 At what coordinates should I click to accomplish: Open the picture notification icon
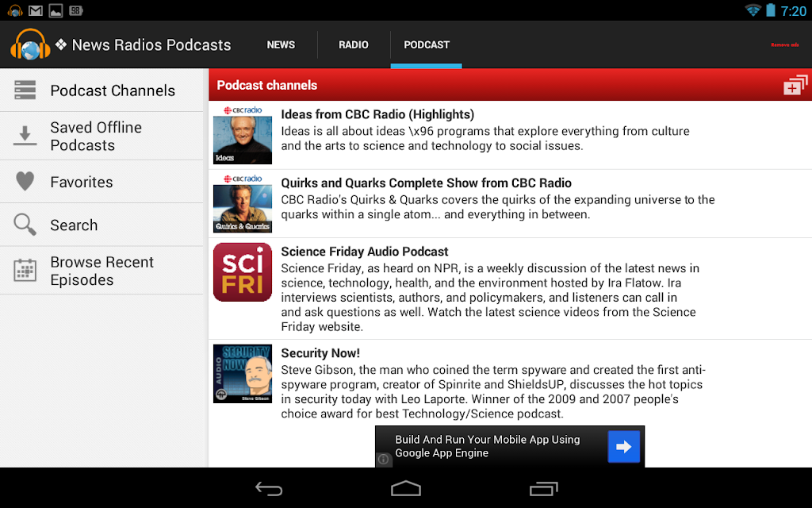(56, 10)
